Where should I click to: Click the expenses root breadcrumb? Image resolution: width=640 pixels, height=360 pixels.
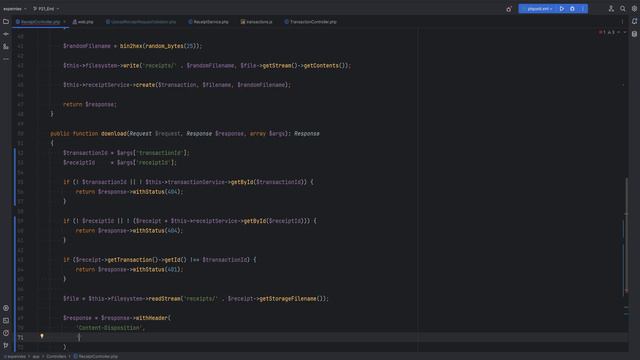[16, 356]
